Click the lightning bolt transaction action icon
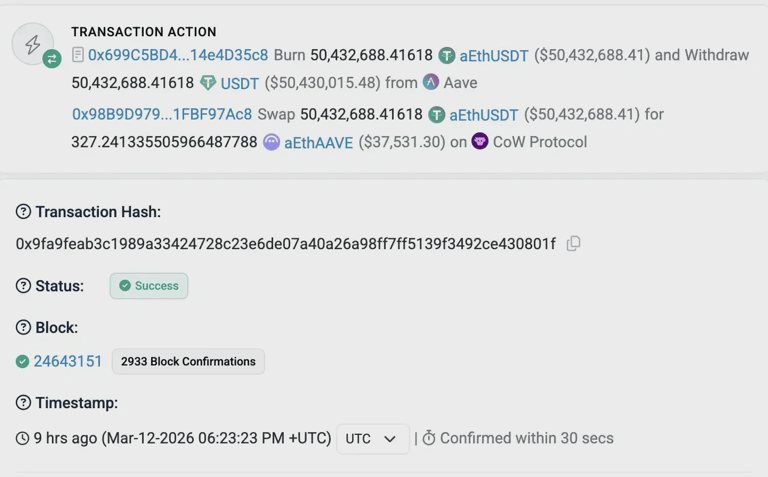The image size is (768, 477). (31, 44)
